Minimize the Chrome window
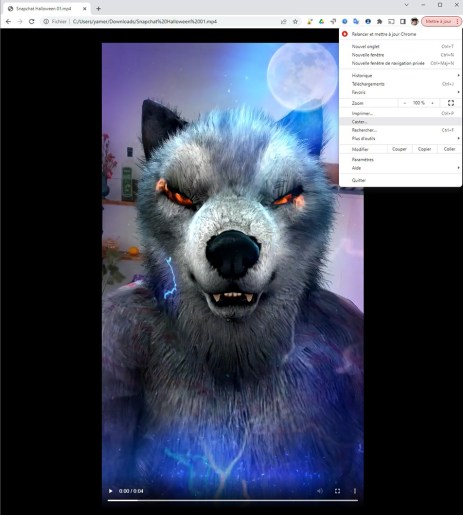 pyautogui.click(x=423, y=5)
